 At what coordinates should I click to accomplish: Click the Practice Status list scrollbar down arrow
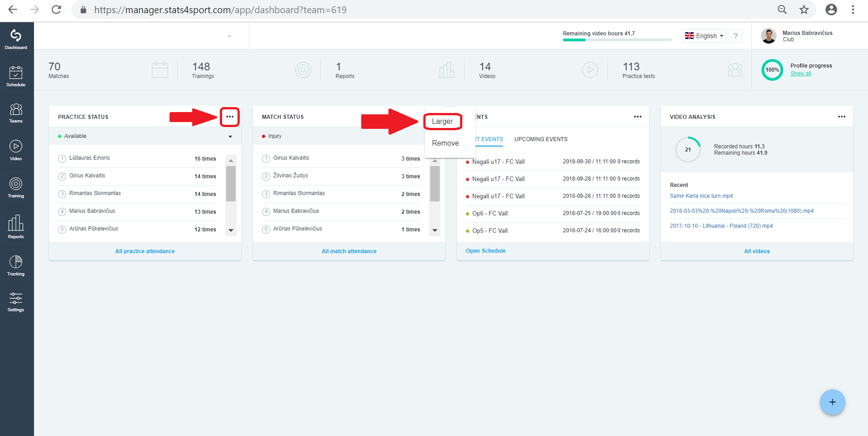[x=231, y=230]
